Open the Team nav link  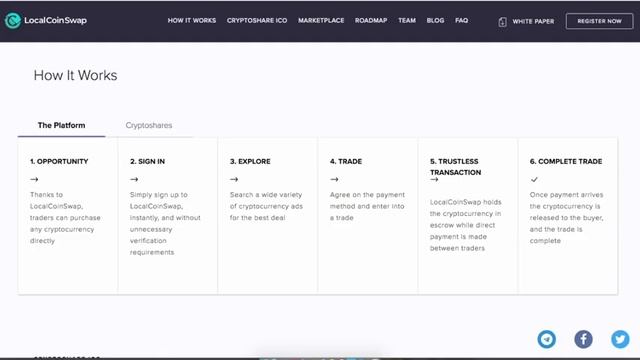[x=407, y=20]
